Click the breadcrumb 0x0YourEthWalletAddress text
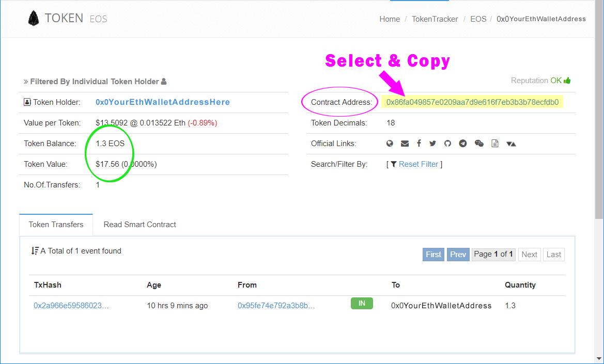This screenshot has width=604, height=364. 541,19
